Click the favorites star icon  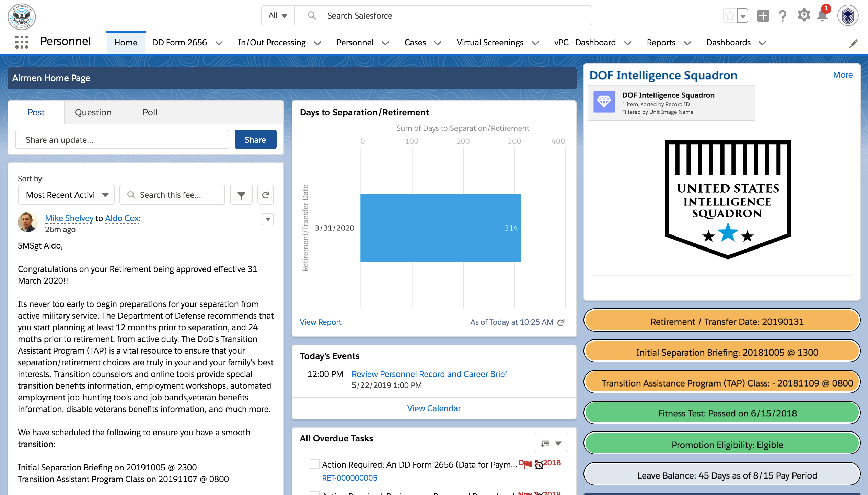pyautogui.click(x=730, y=16)
